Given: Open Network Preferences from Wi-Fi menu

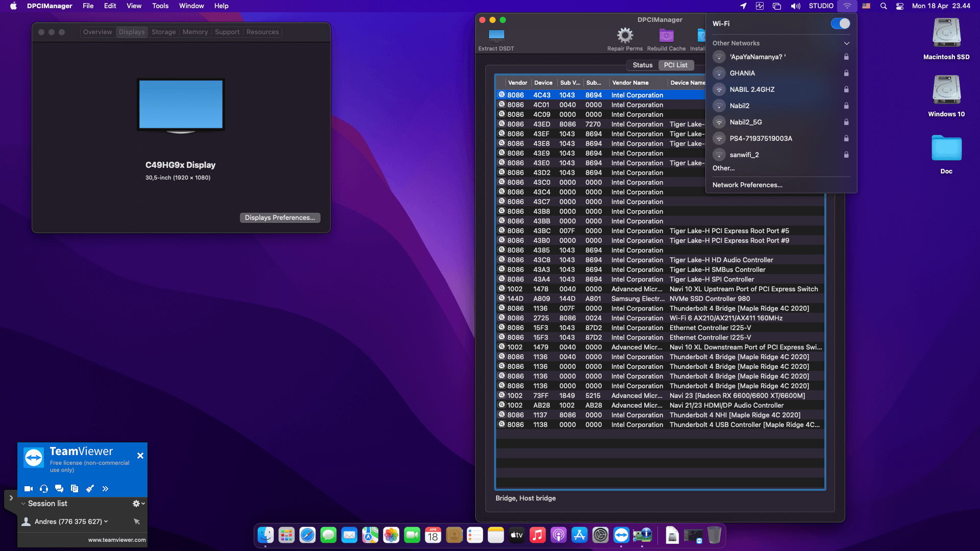Looking at the screenshot, I should [x=747, y=185].
